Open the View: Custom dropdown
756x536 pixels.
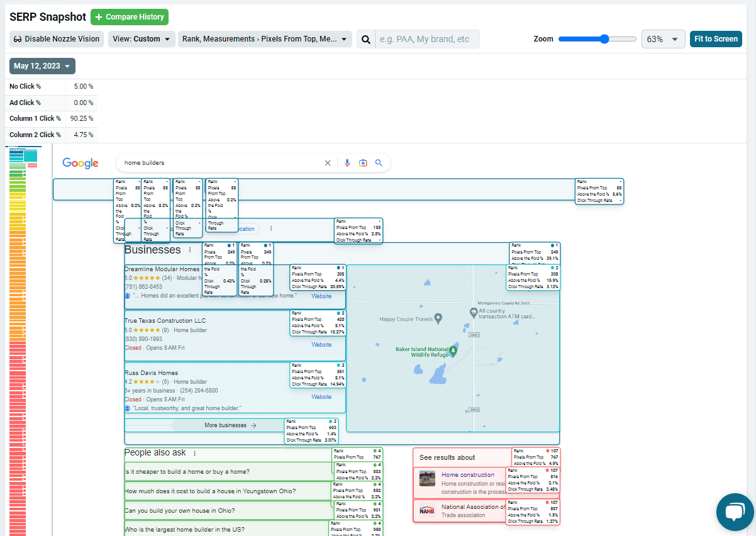(x=142, y=39)
